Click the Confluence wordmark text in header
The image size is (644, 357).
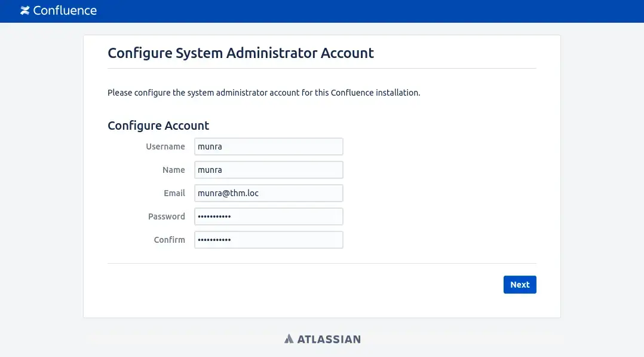(65, 11)
